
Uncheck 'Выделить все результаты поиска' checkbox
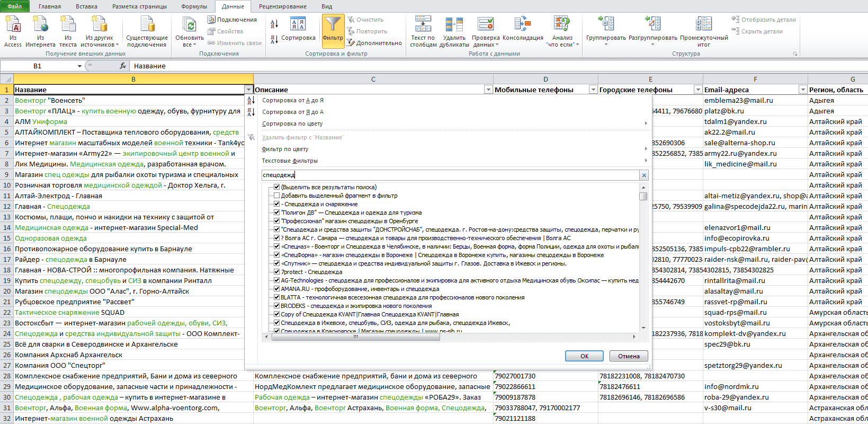pos(276,187)
